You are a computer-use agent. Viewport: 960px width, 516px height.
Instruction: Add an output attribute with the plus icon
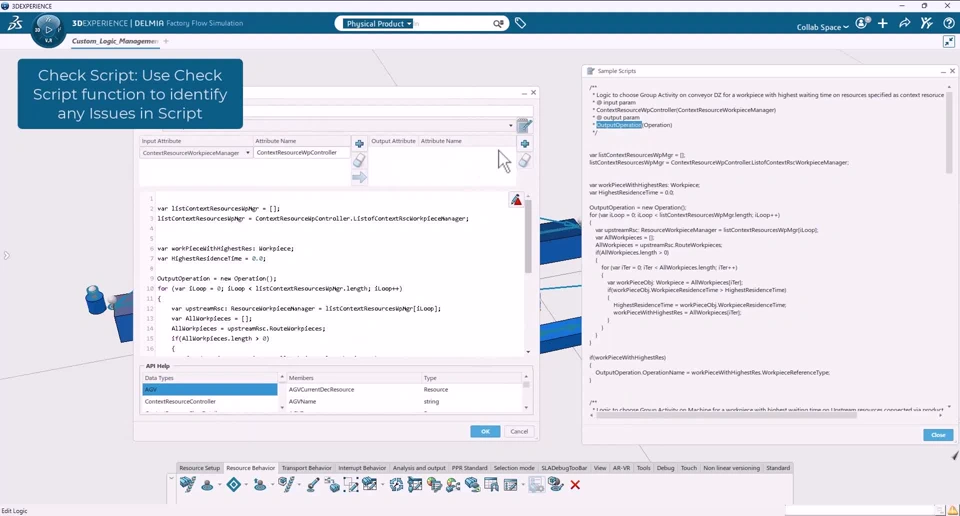(x=525, y=143)
